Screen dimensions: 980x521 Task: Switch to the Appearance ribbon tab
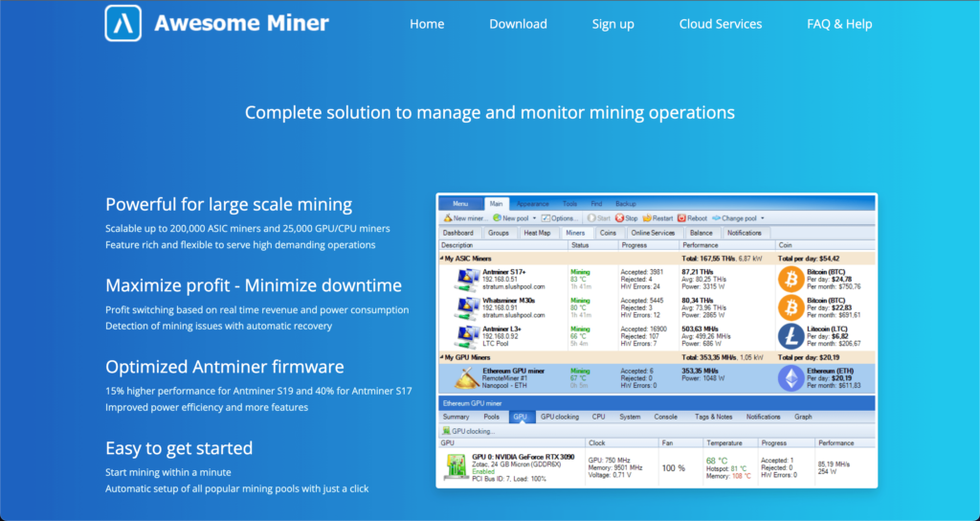click(532, 204)
